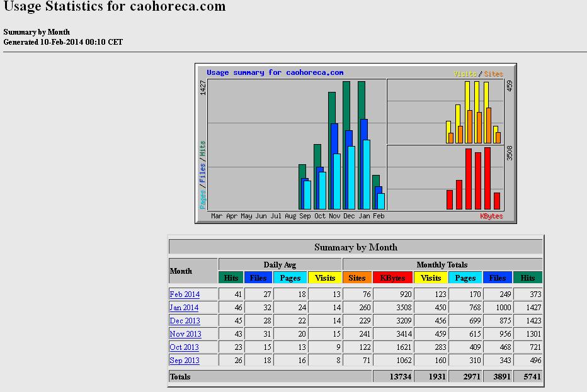The height and width of the screenshot is (392, 587).
Task: Click the blue Files header under Daily Avg
Action: tap(258, 278)
